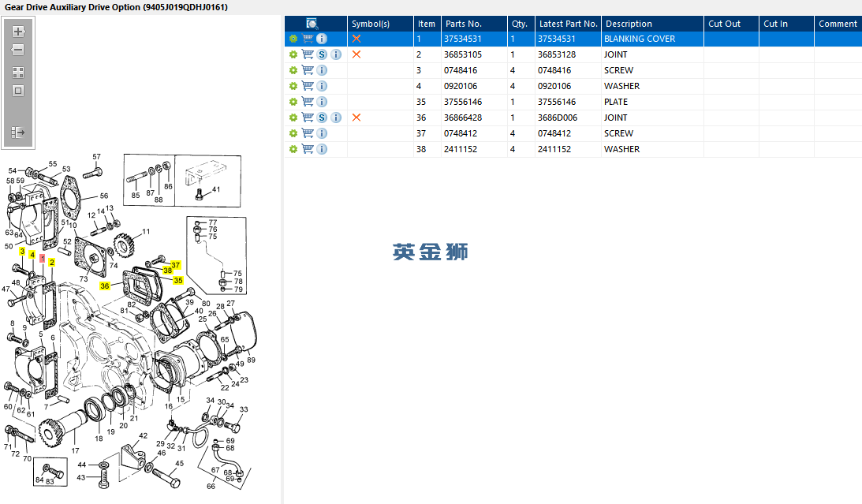Add SCREW 0748416 to the cart

(x=308, y=70)
